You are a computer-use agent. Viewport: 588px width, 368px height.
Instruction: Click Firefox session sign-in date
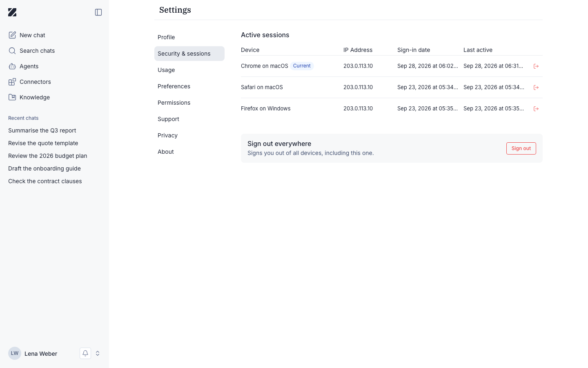pyautogui.click(x=428, y=108)
